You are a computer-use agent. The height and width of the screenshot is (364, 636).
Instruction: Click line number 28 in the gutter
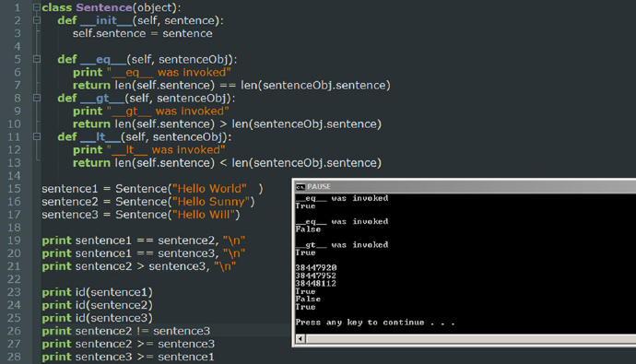[14, 357]
